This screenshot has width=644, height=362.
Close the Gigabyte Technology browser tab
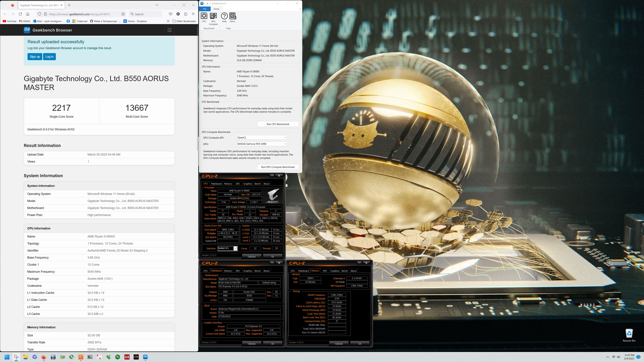pos(61,5)
